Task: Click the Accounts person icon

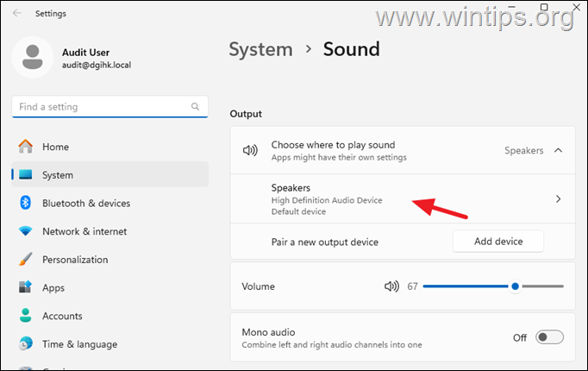Action: [x=26, y=316]
